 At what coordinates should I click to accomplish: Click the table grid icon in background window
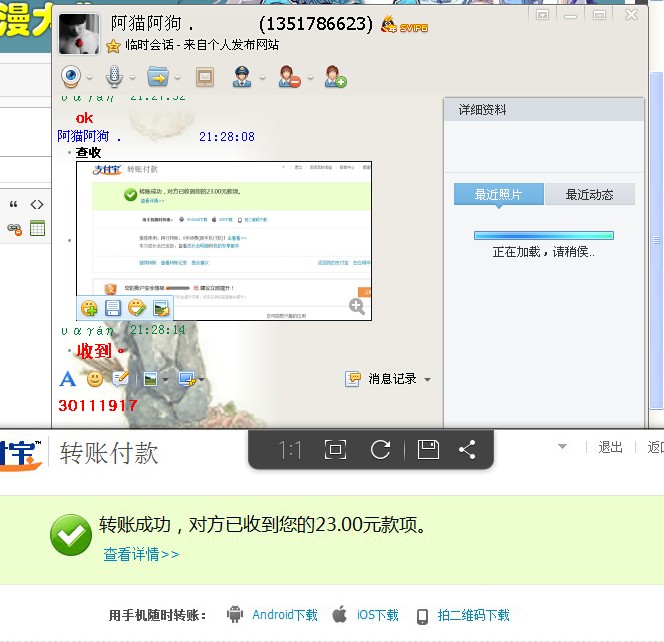tap(37, 228)
